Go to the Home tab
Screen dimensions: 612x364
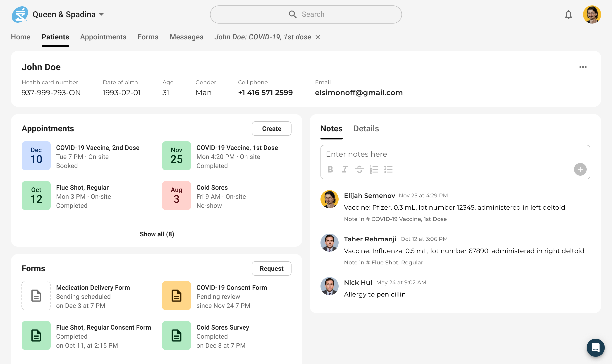coord(21,37)
